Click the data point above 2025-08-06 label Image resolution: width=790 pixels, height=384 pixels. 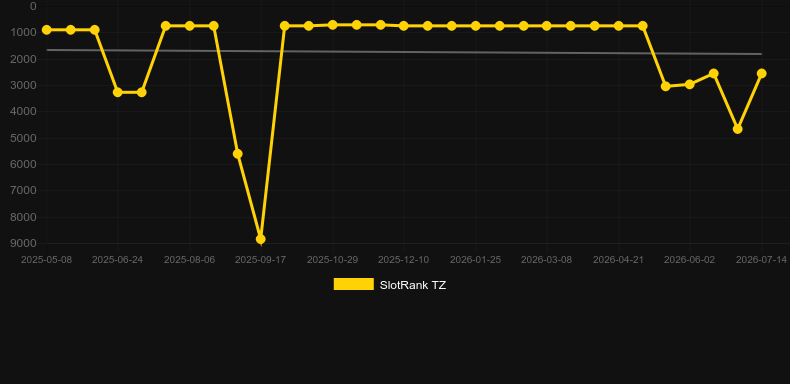pos(189,26)
